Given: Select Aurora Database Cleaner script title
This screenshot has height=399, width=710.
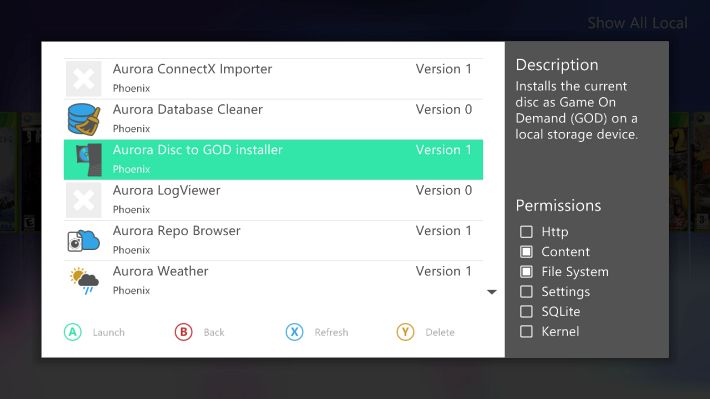Looking at the screenshot, I should [x=187, y=109].
